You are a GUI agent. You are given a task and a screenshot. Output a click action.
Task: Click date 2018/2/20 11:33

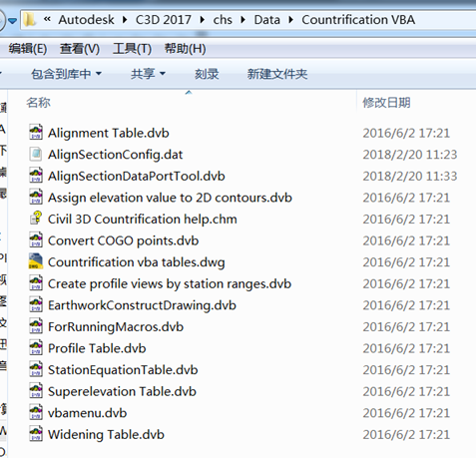pos(410,176)
